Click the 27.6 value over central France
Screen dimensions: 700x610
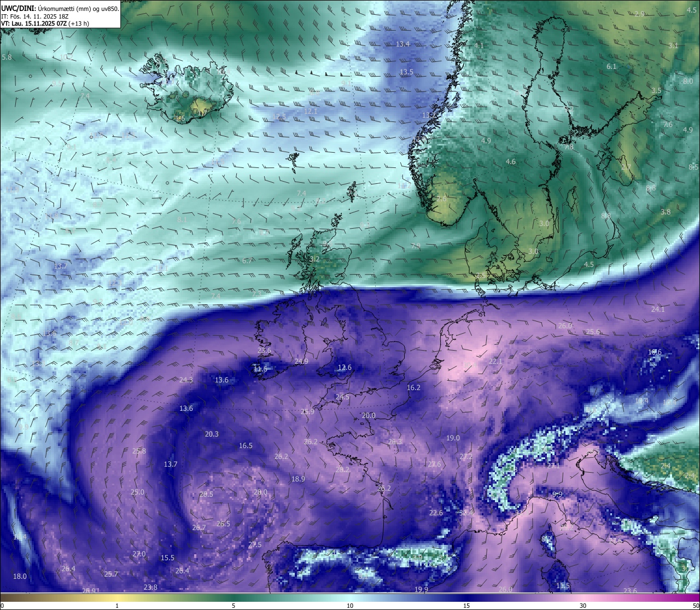pos(434,464)
